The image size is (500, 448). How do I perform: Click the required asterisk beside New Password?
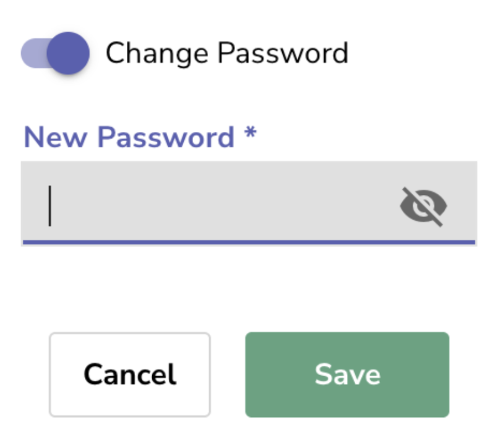point(250,134)
